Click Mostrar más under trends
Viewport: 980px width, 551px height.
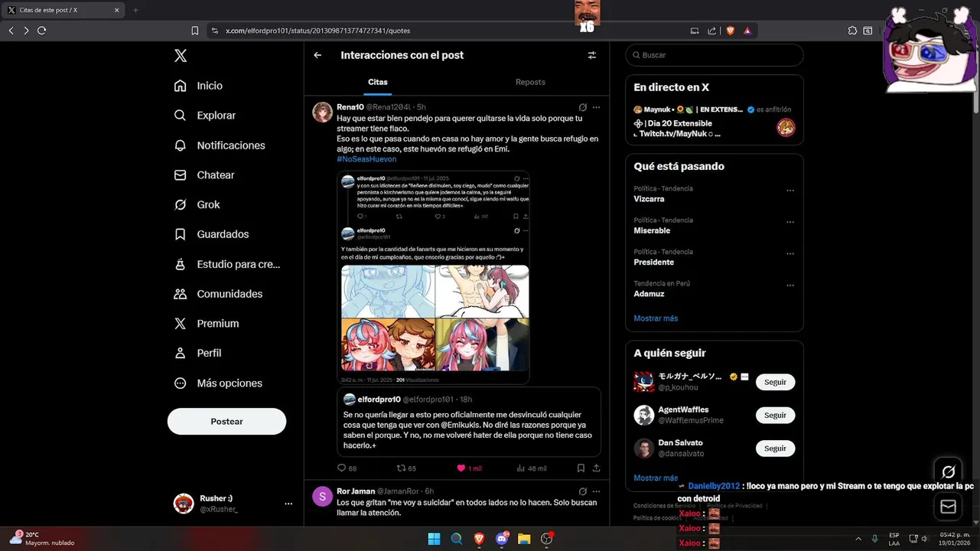pyautogui.click(x=656, y=318)
